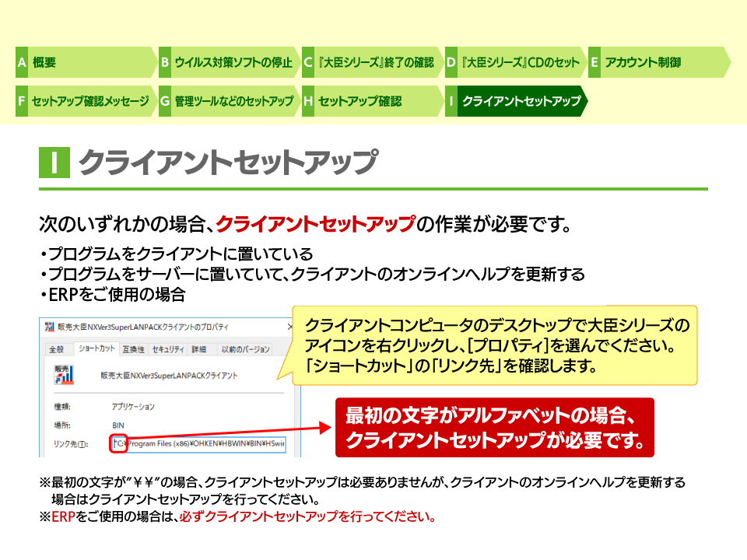Image resolution: width=747 pixels, height=560 pixels.
Task: Click the red text クライアントセットアップ in the intro sentence
Action: pos(316,224)
